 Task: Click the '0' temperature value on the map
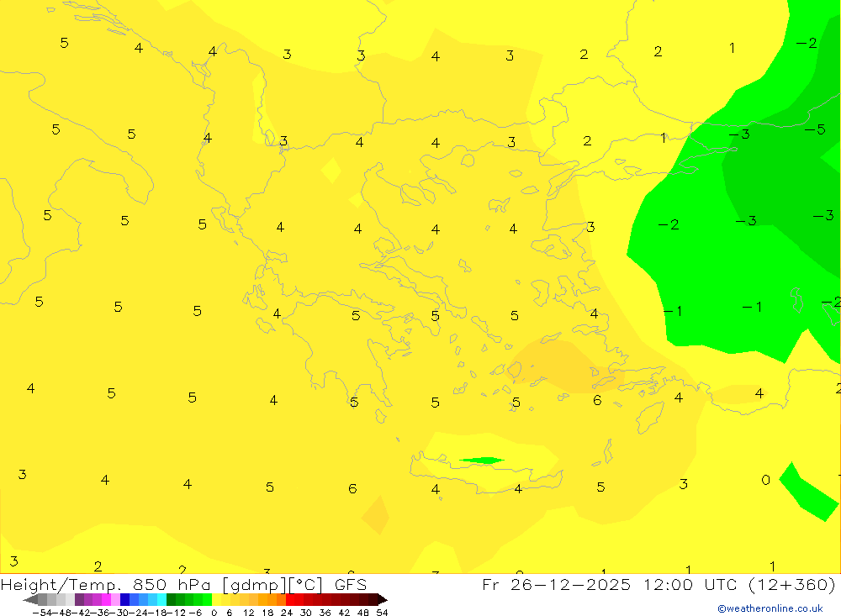click(x=766, y=480)
